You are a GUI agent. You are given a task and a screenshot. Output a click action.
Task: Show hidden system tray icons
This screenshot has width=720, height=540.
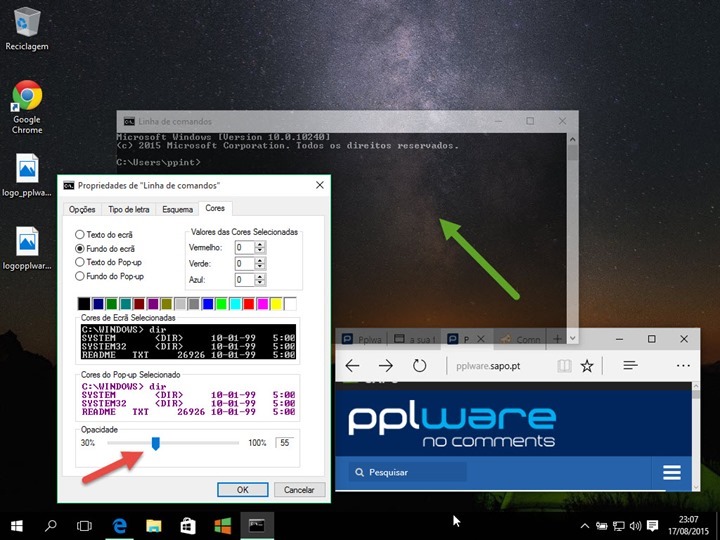pyautogui.click(x=585, y=526)
